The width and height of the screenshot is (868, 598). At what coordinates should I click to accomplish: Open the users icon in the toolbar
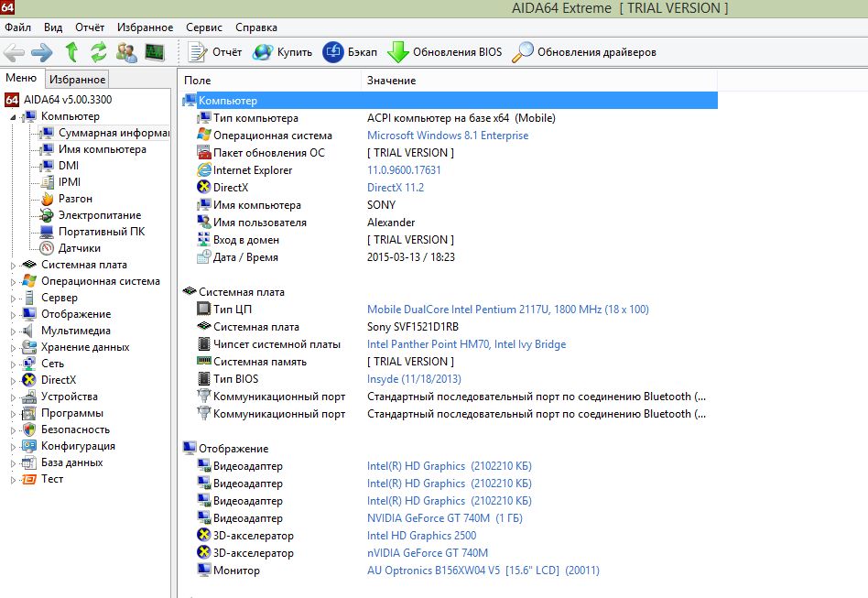pyautogui.click(x=126, y=52)
